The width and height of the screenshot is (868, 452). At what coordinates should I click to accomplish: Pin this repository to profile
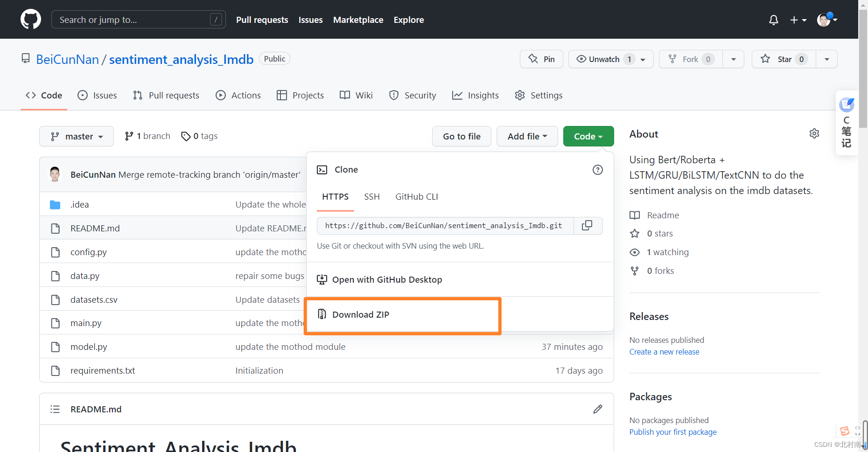pyautogui.click(x=541, y=59)
